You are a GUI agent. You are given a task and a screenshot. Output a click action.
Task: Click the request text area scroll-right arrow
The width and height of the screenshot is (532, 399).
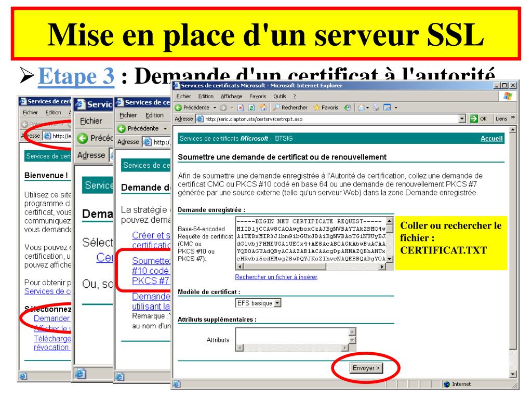pyautogui.click(x=382, y=267)
